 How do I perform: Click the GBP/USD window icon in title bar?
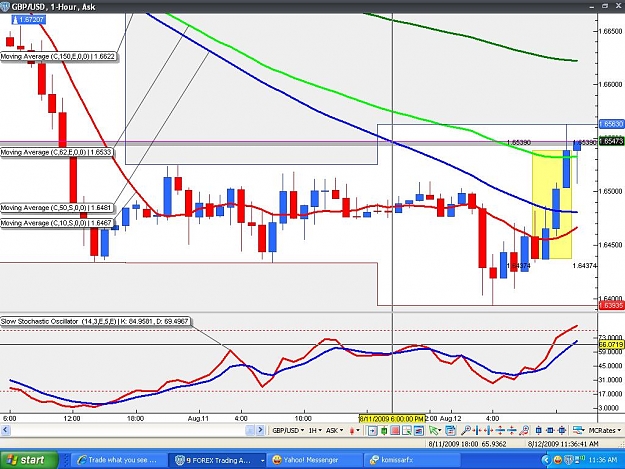pos(5,6)
